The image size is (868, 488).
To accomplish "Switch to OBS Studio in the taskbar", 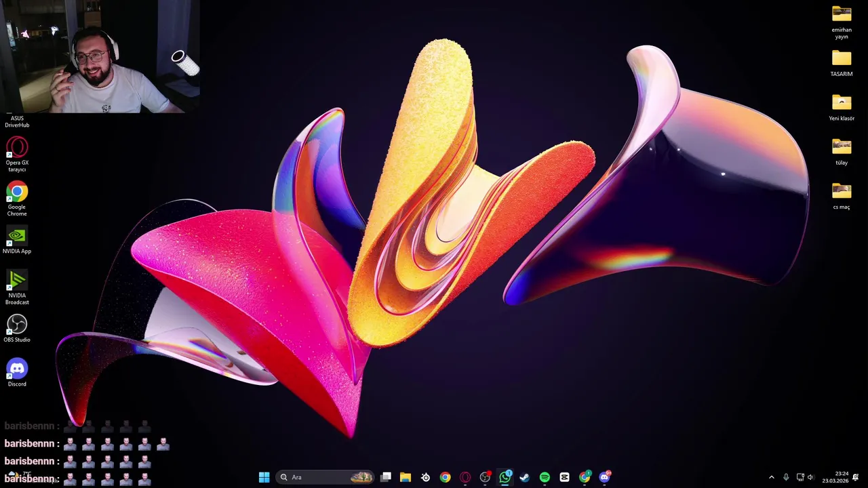I will (x=485, y=477).
